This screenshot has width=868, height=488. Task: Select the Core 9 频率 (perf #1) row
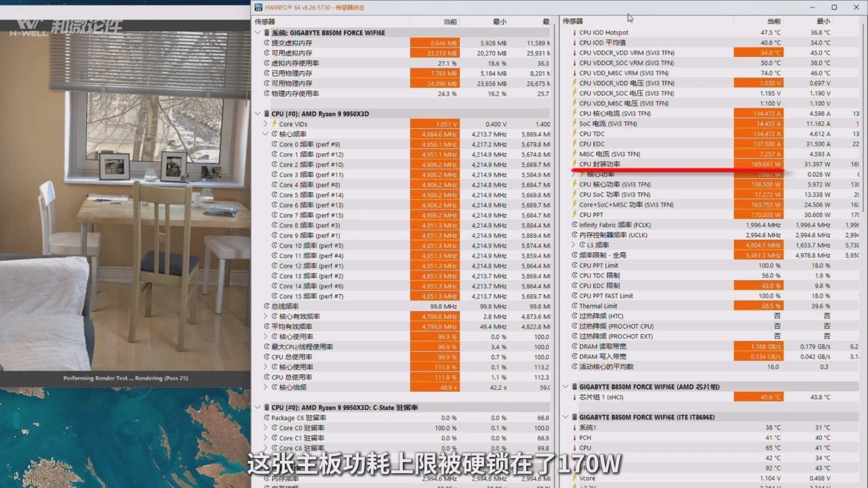pos(402,236)
